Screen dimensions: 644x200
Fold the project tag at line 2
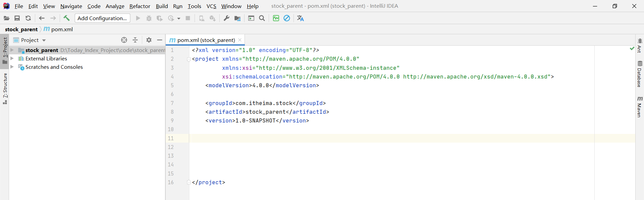point(189,59)
